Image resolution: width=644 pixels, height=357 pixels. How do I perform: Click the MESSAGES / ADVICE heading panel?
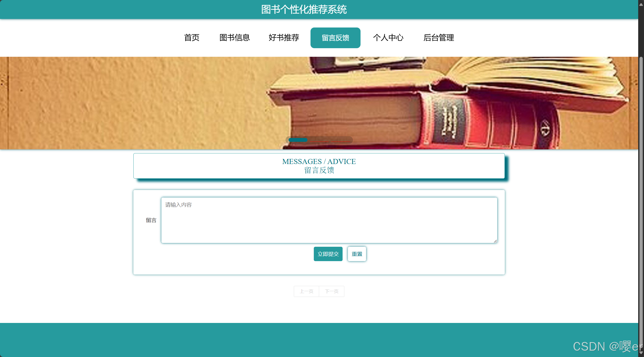click(x=319, y=166)
